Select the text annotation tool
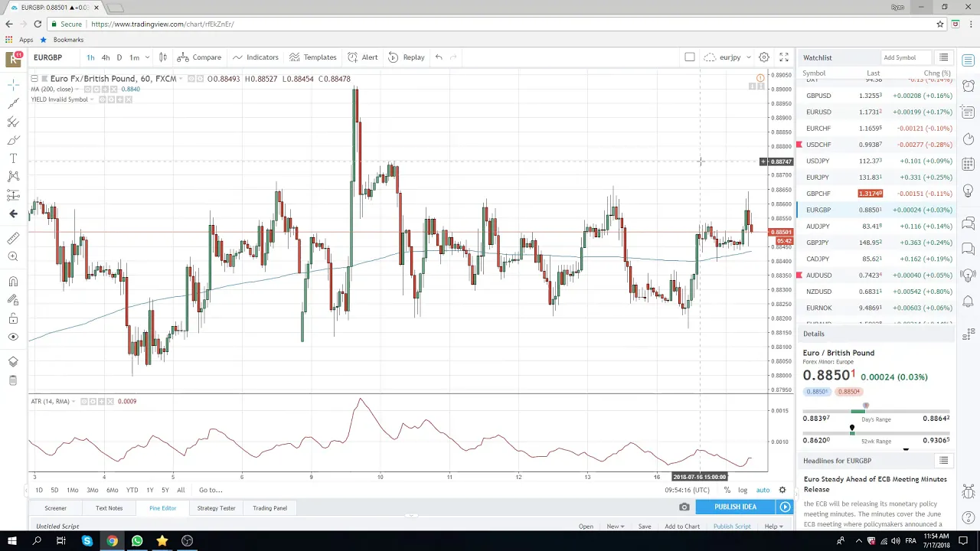The image size is (980, 551). pyautogui.click(x=13, y=158)
